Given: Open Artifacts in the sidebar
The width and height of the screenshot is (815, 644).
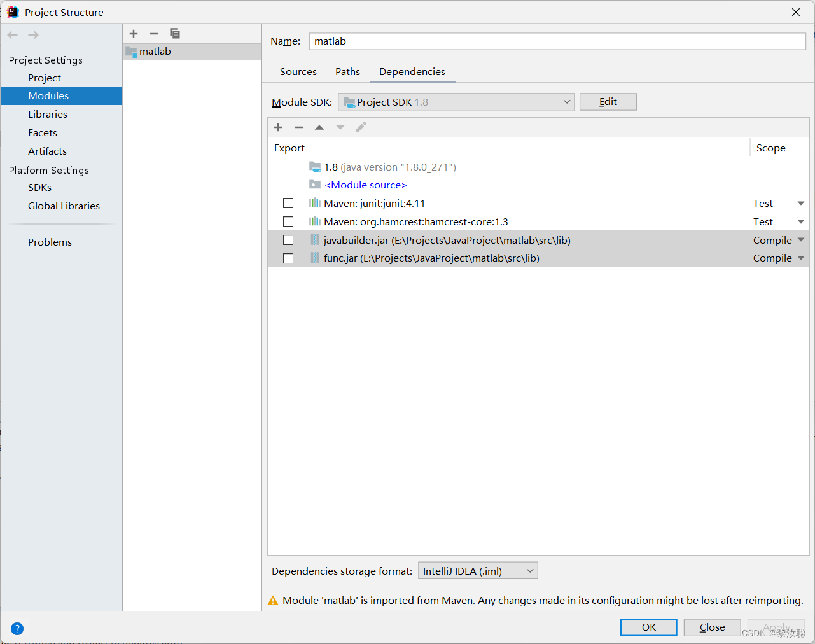Looking at the screenshot, I should [x=47, y=151].
